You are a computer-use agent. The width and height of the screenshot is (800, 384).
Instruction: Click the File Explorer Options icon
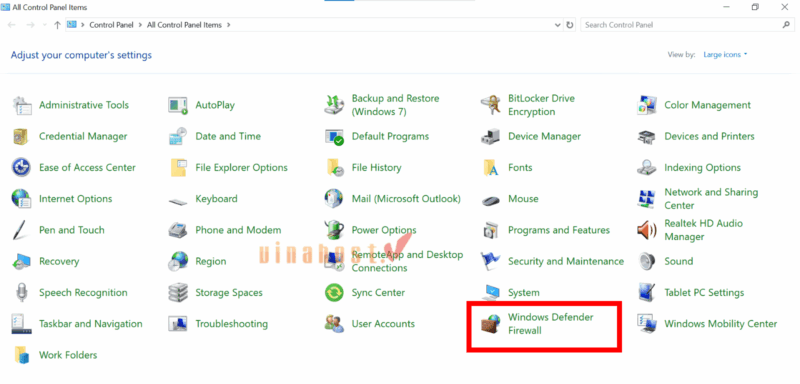click(178, 168)
